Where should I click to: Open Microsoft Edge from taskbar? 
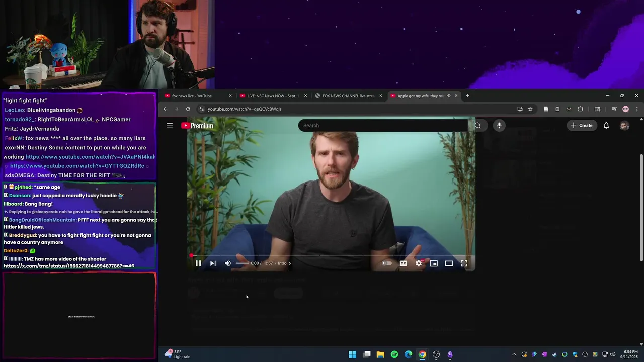click(x=409, y=354)
